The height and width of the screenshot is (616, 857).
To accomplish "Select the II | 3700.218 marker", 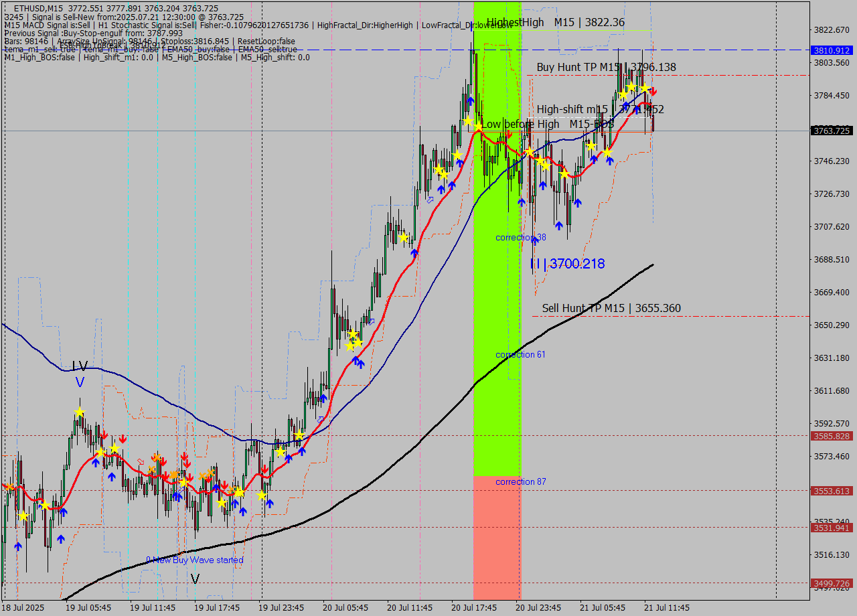I will pyautogui.click(x=568, y=264).
